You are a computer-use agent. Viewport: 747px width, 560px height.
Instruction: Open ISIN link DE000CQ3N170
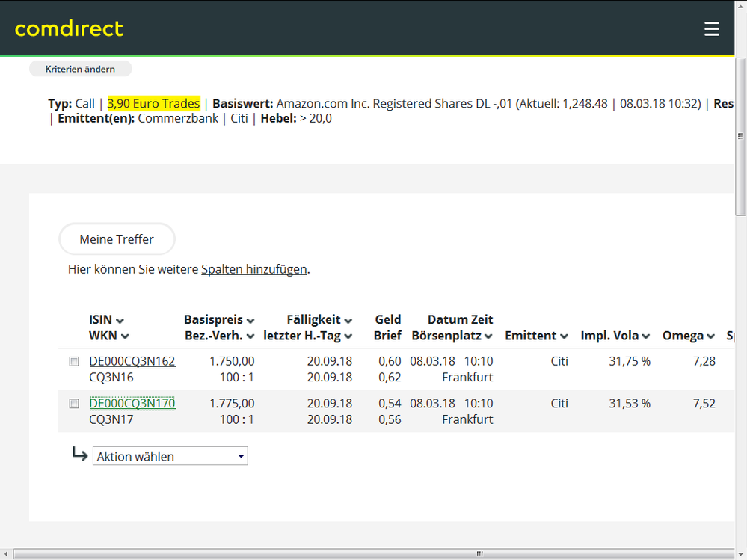(x=132, y=404)
